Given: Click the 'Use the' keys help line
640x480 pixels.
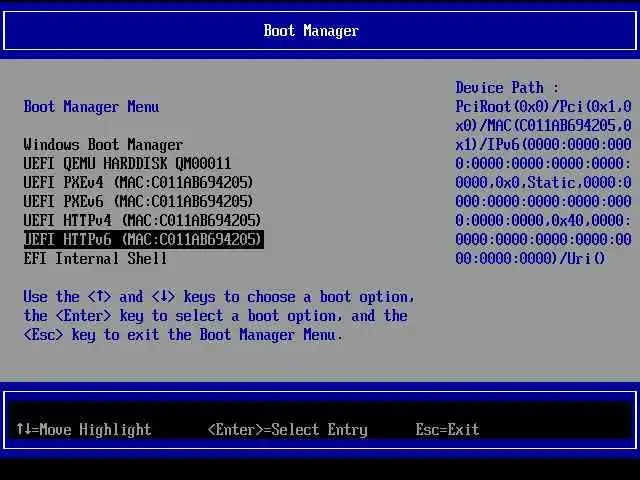Looking at the screenshot, I should [x=219, y=297].
